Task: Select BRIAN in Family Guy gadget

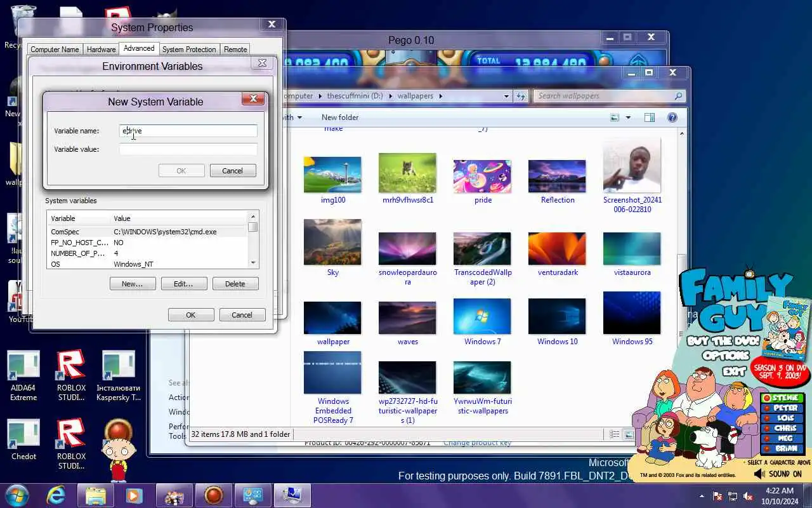Action: pyautogui.click(x=782, y=448)
